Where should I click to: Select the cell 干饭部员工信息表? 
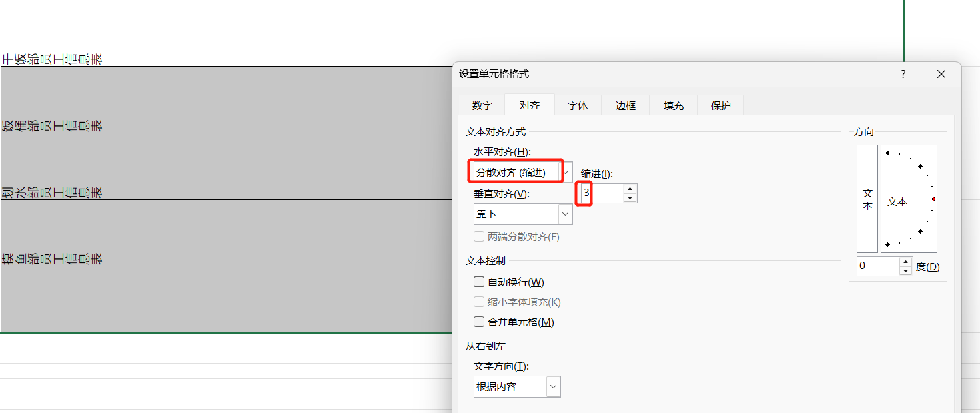click(x=226, y=33)
